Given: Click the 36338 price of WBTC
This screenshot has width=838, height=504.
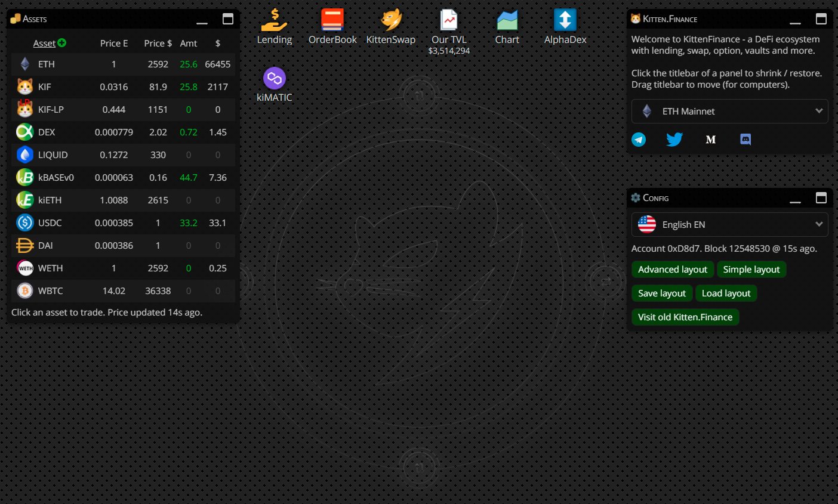Looking at the screenshot, I should pos(158,290).
